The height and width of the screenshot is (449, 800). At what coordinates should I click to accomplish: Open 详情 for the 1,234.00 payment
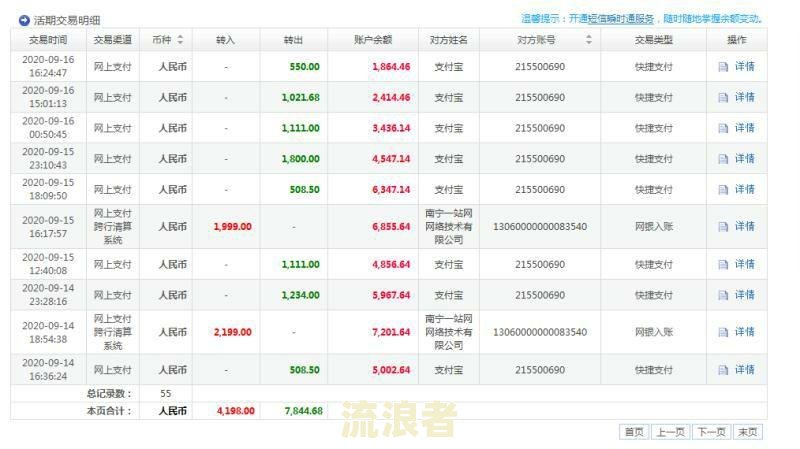pos(744,295)
